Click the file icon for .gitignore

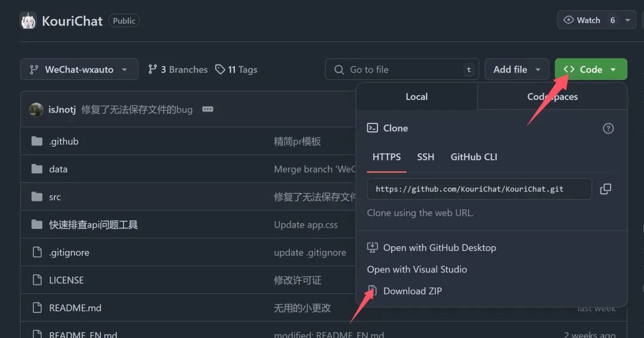coord(37,252)
